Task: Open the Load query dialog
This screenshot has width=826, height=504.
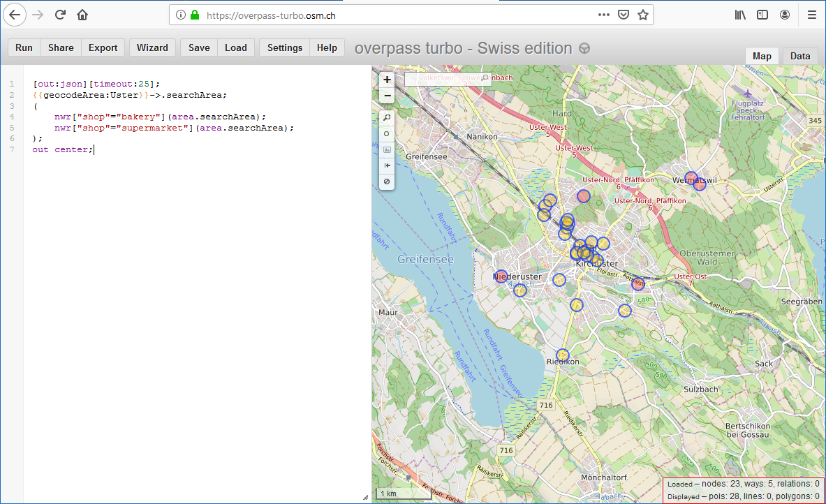Action: point(235,47)
